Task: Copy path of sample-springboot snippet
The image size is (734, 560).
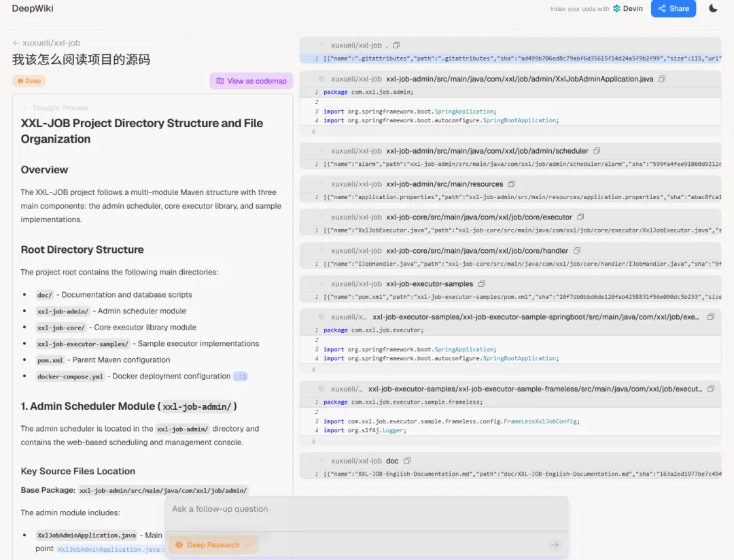Action: tap(711, 317)
